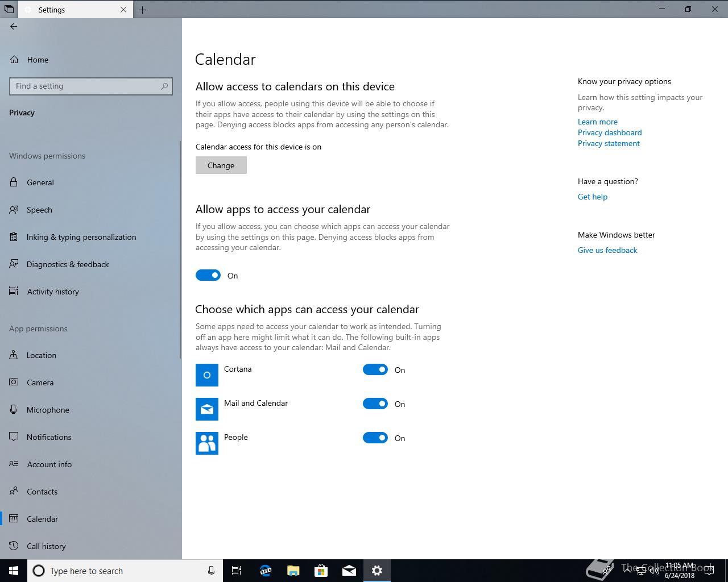Click the Get help link
This screenshot has width=728, height=582.
593,197
